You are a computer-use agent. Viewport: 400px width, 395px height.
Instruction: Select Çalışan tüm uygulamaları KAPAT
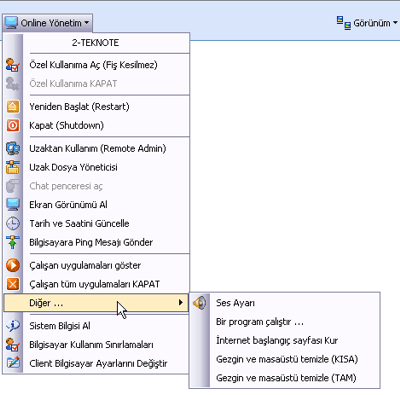pos(96,284)
